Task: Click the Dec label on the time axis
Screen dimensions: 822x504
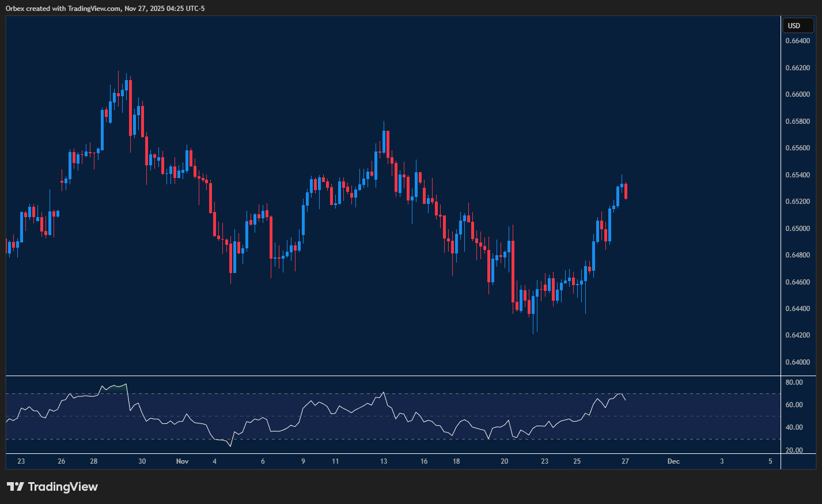Action: 672,461
